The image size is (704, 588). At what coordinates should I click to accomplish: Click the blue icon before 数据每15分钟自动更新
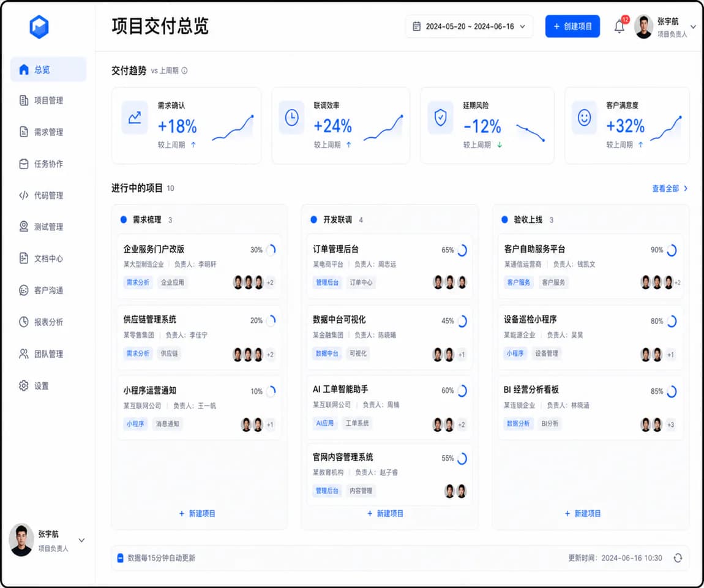[121, 558]
